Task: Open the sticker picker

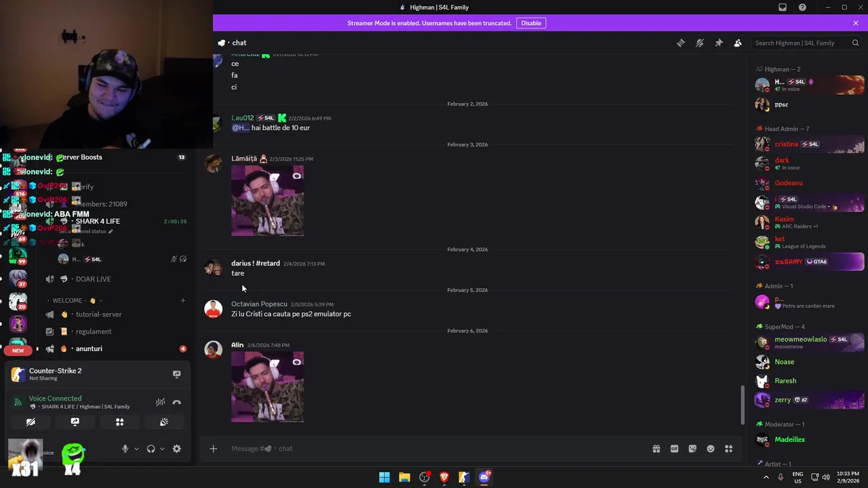Action: point(692,449)
